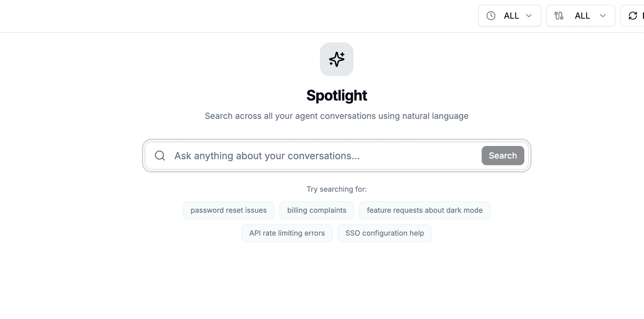The height and width of the screenshot is (319, 644).
Task: Click the plug icon on the connector filter
Action: [559, 16]
